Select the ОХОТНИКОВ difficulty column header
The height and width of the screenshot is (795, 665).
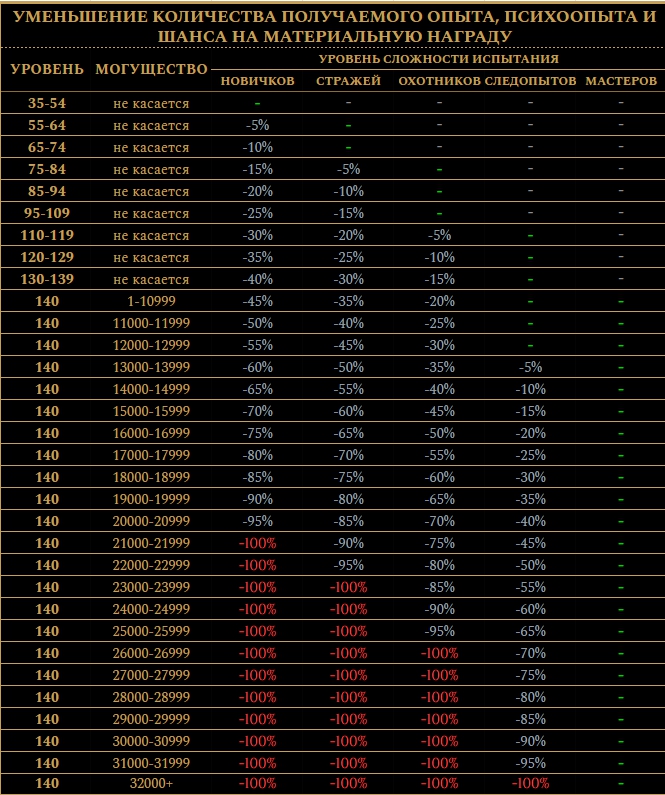(x=439, y=81)
